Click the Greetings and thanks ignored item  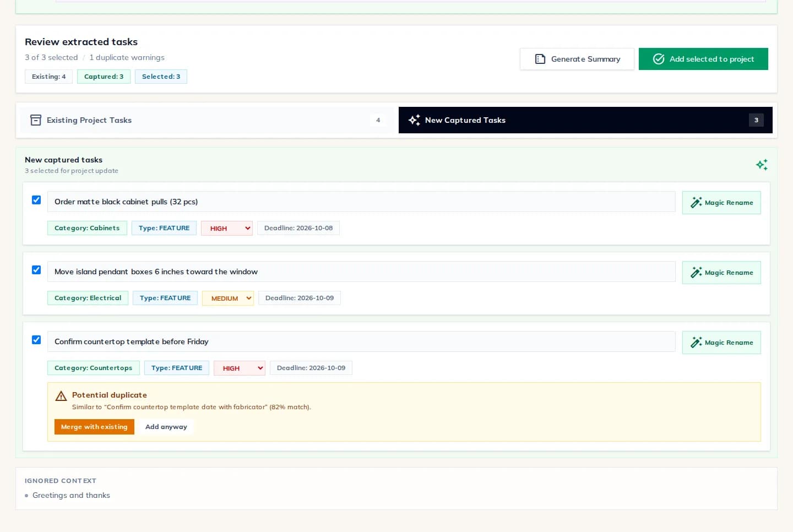point(71,495)
